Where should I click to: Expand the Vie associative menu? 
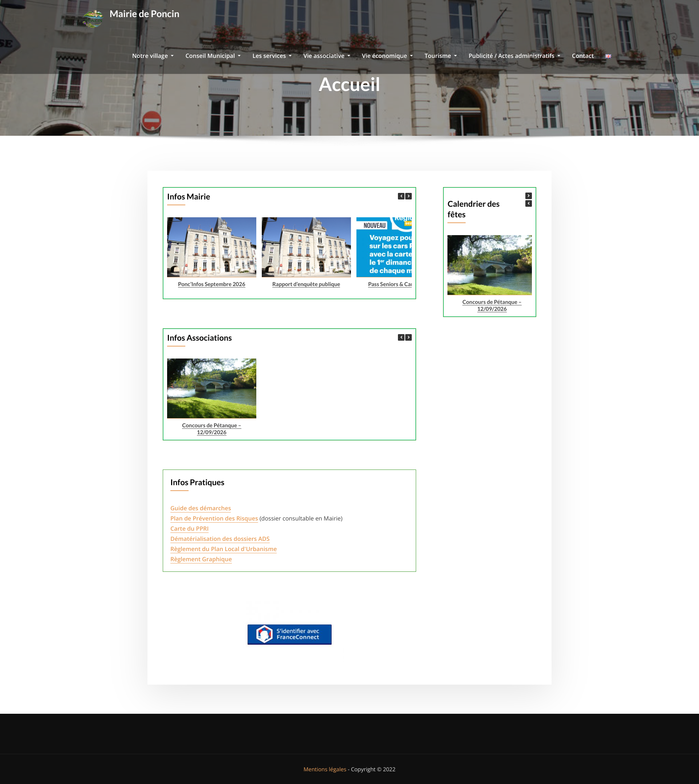[x=327, y=56]
